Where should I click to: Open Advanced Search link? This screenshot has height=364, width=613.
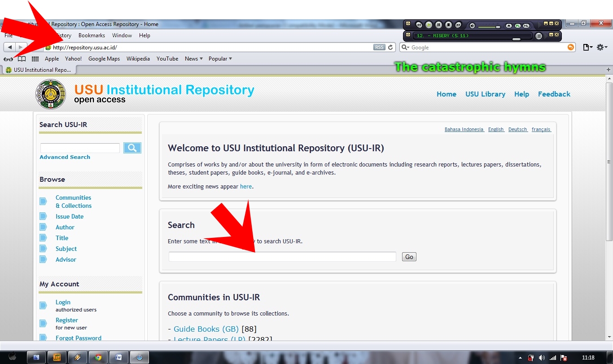pyautogui.click(x=65, y=157)
